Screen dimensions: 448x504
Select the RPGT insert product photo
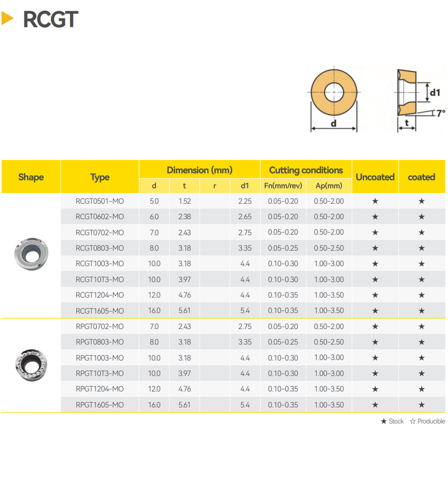pos(30,364)
